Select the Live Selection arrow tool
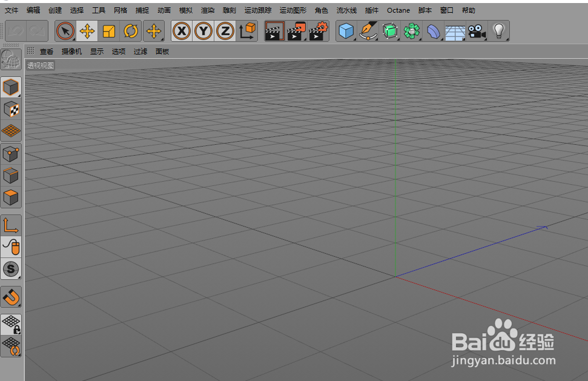This screenshot has height=381, width=588. [x=65, y=31]
